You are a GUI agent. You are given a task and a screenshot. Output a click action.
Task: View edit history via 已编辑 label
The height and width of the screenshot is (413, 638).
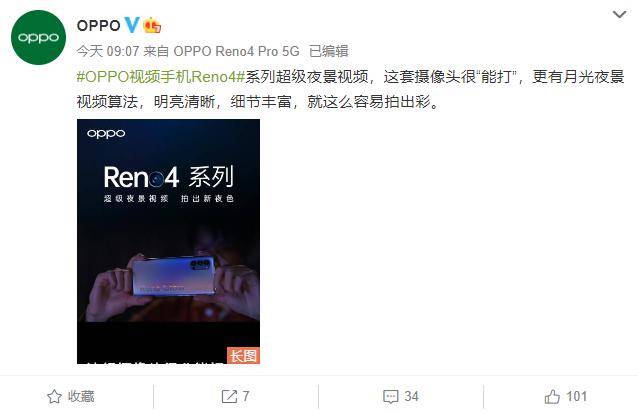329,51
